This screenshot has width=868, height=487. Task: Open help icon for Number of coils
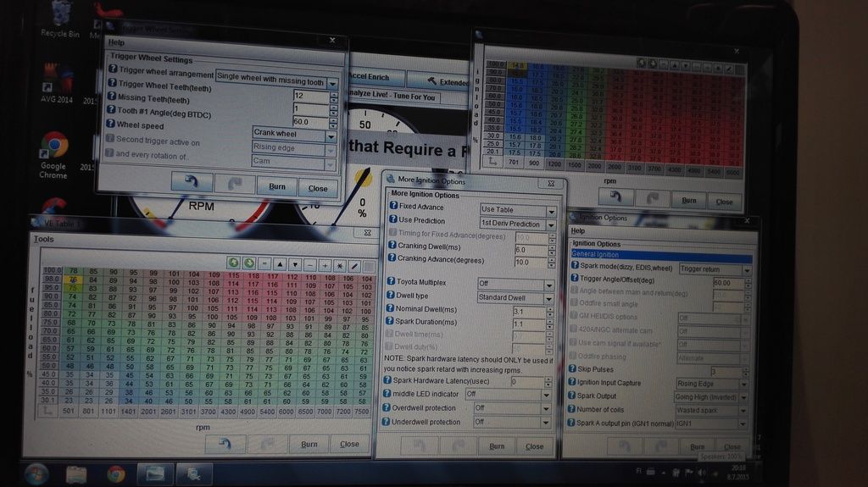pos(572,409)
